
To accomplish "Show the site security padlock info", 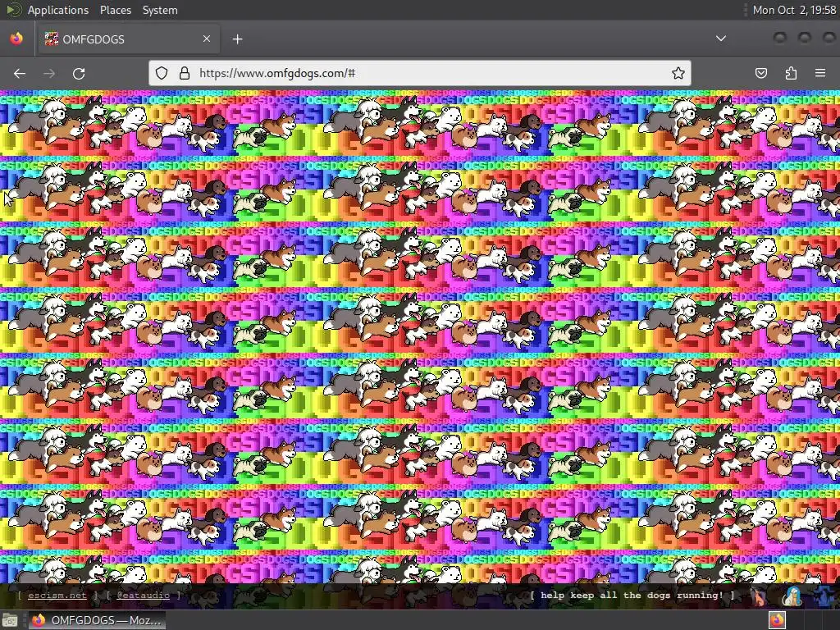I will pos(185,73).
